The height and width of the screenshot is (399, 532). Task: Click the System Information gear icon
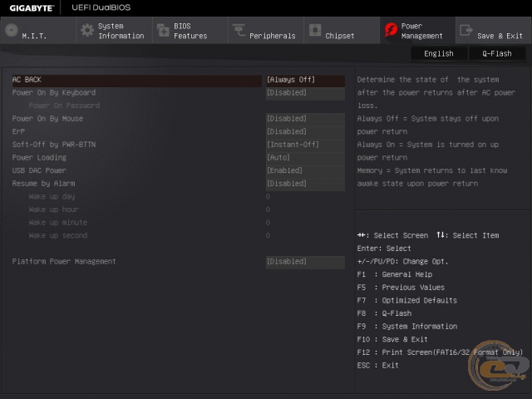[87, 30]
